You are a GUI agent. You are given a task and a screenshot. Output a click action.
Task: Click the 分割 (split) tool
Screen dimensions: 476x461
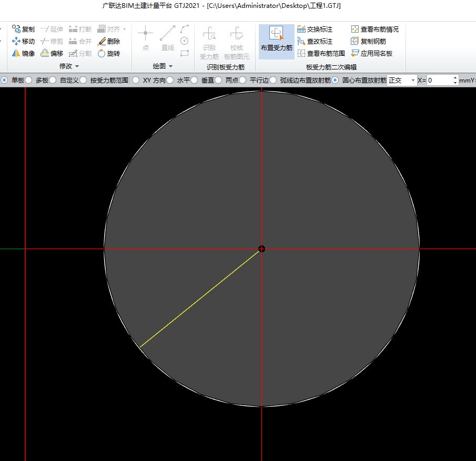point(80,54)
